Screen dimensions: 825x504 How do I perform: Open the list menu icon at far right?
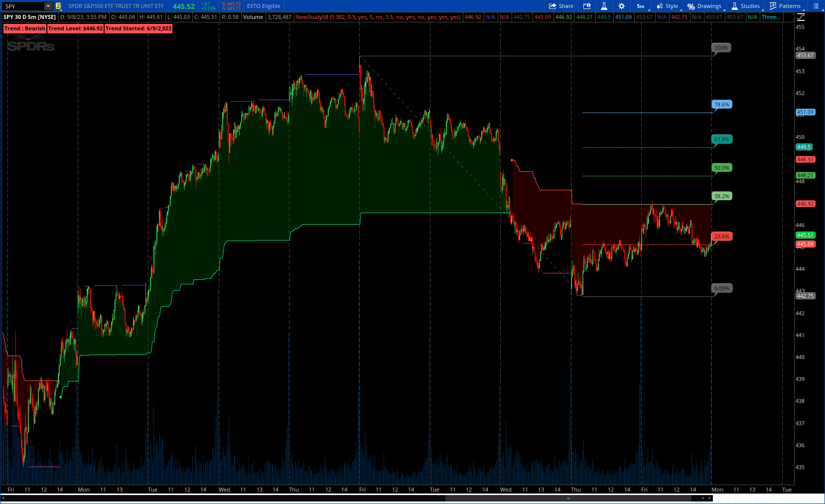(816, 6)
